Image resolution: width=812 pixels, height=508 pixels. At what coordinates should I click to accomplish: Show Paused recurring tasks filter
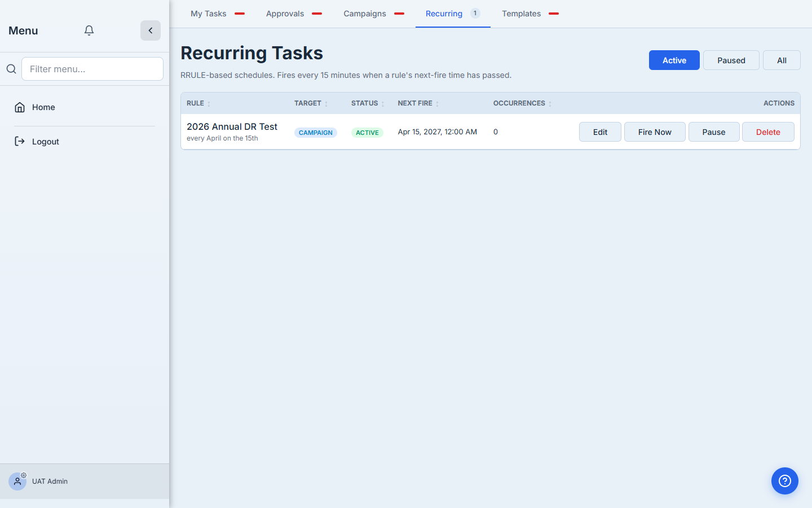[x=731, y=60]
